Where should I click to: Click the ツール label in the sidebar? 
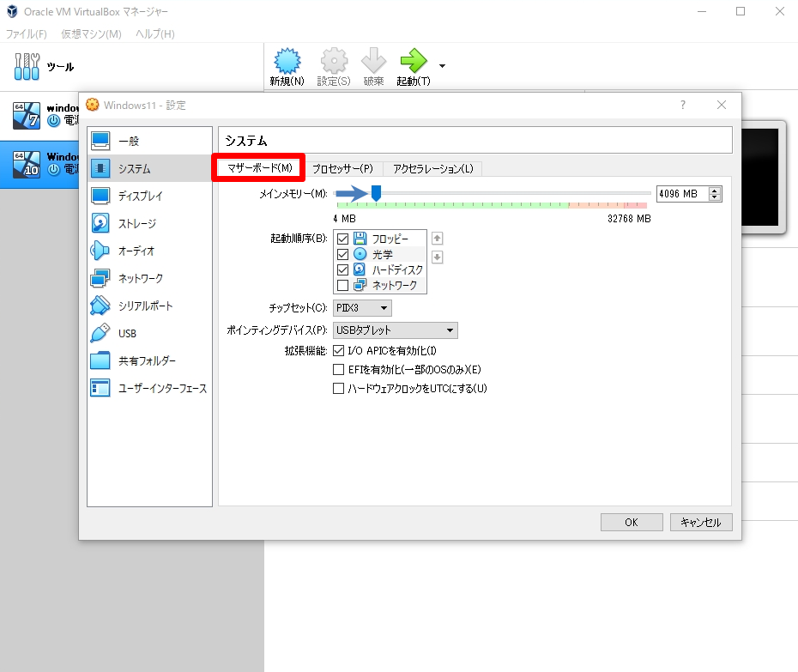coord(61,67)
